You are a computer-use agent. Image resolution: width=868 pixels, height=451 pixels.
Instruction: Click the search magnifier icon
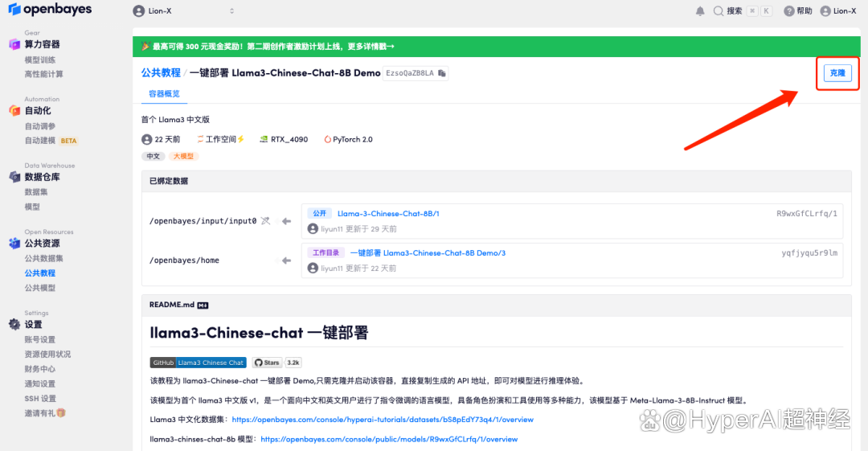pos(719,11)
